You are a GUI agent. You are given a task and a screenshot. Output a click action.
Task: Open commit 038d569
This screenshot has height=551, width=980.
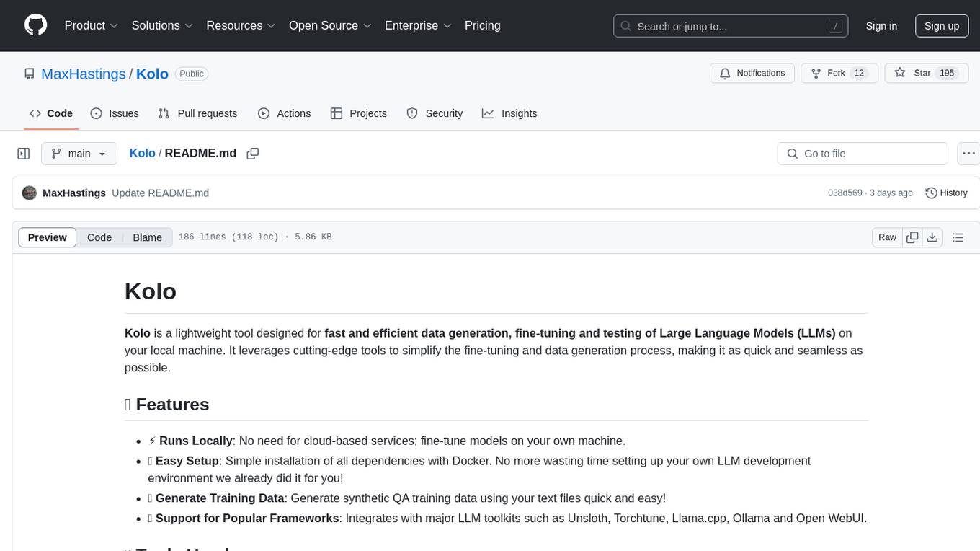[845, 193]
